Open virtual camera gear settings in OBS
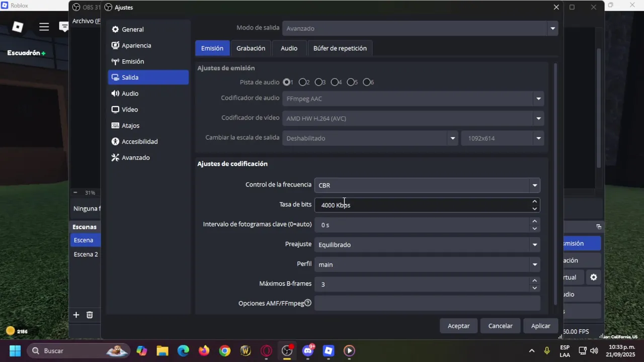Viewport: 644px width, 362px height. 594,277
